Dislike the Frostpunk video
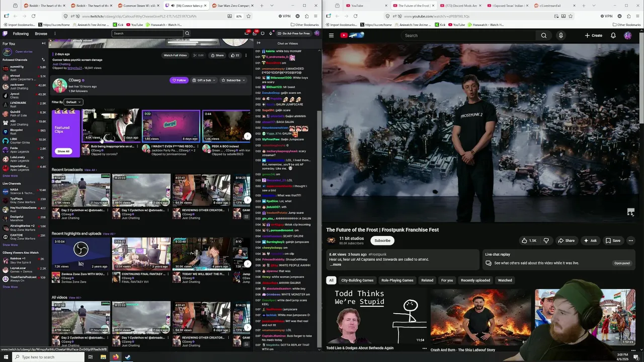 pos(546,241)
